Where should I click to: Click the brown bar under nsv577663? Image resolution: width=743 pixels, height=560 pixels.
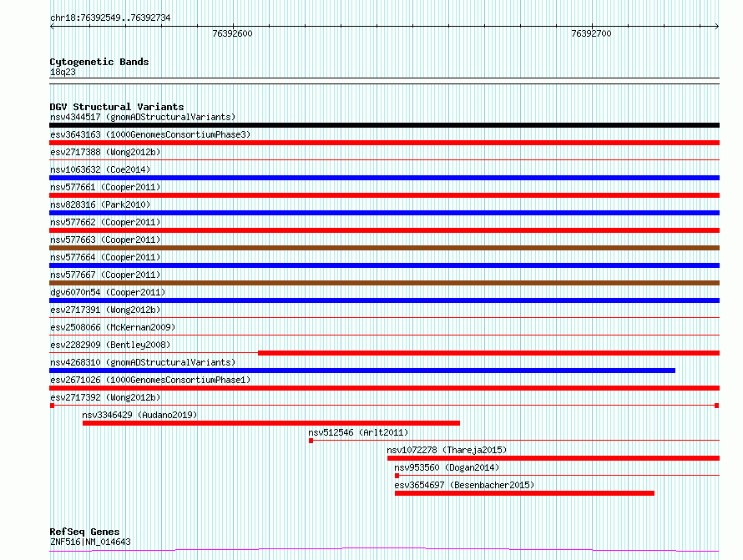pos(384,248)
